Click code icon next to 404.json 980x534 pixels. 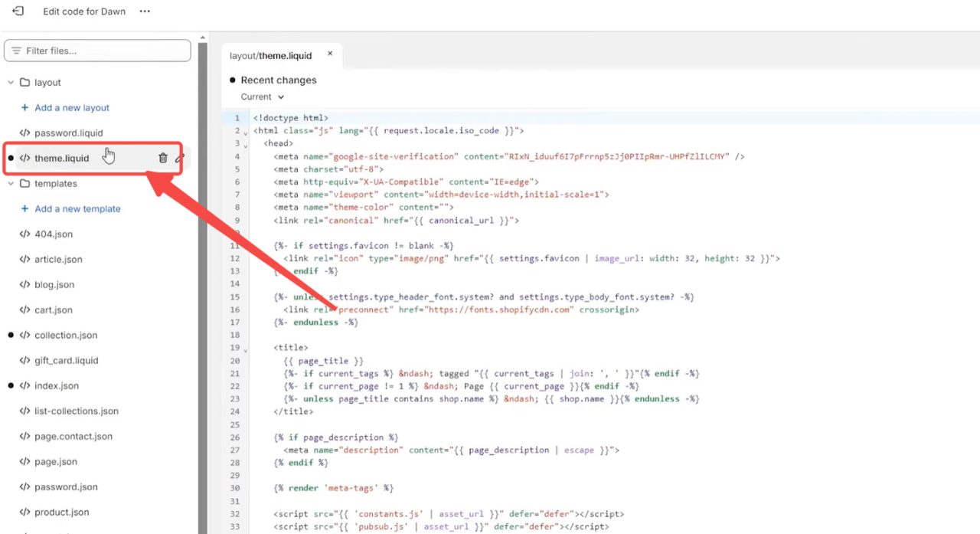(24, 234)
